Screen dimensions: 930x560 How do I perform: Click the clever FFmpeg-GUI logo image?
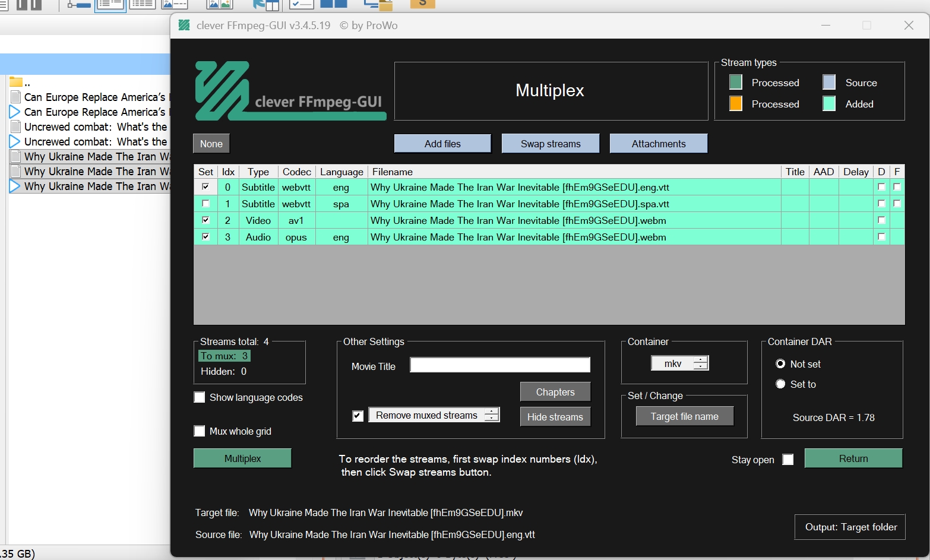point(290,91)
